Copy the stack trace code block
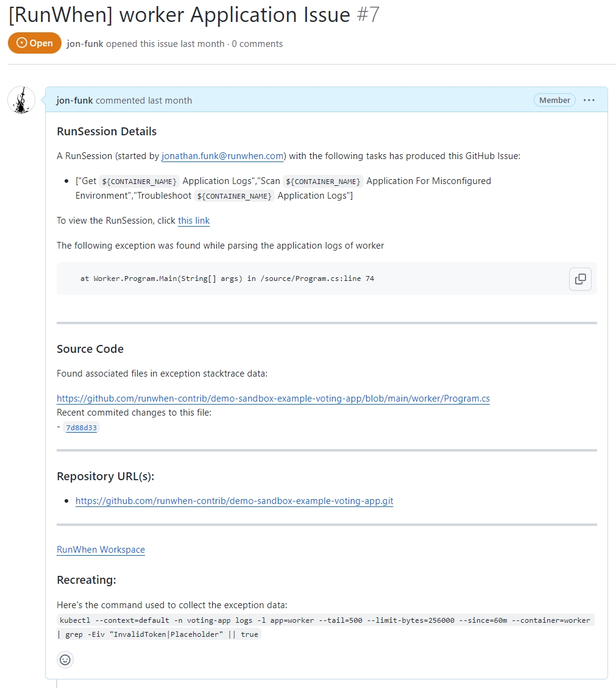616x688 pixels. click(x=580, y=279)
